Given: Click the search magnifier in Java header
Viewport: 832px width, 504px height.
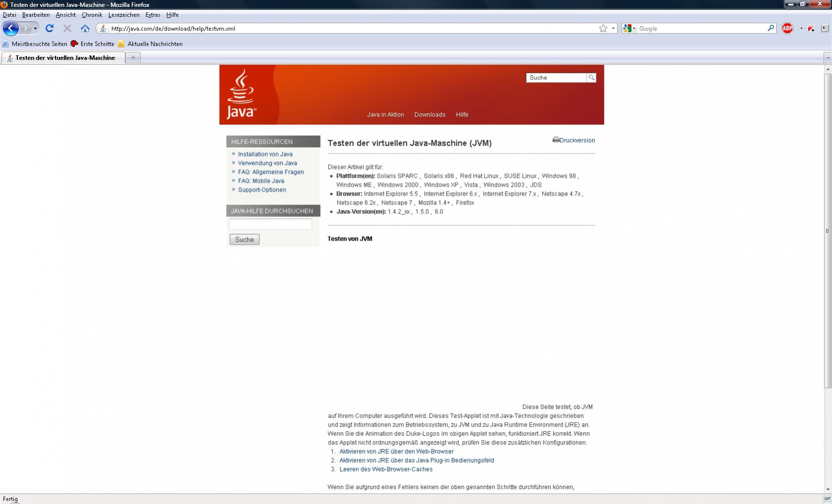Looking at the screenshot, I should click(x=591, y=78).
